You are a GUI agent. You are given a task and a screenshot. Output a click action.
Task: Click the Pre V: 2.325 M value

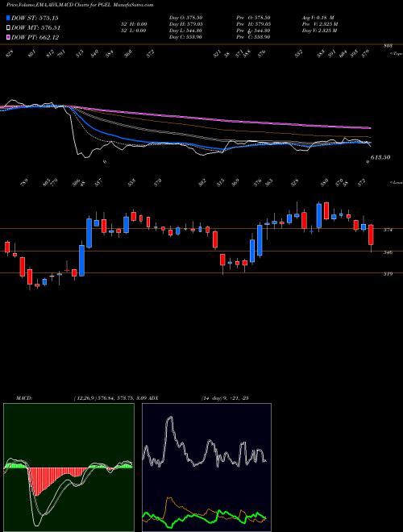click(320, 24)
